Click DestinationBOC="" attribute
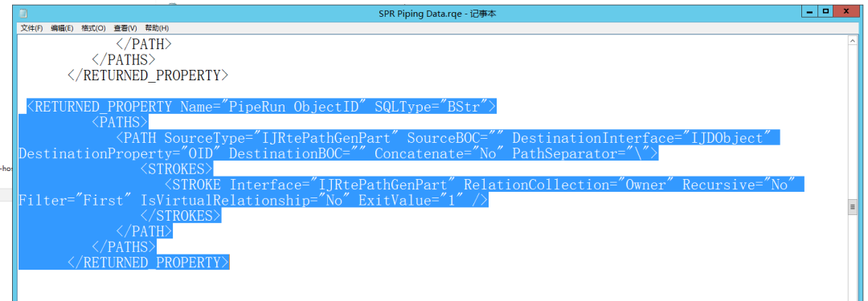Viewport: 868px width, 301px height. (x=299, y=154)
